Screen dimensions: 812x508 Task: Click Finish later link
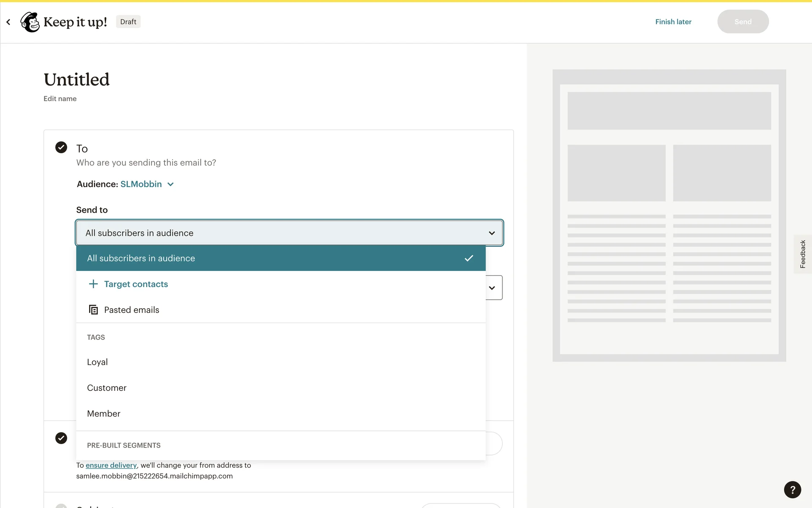click(x=673, y=22)
